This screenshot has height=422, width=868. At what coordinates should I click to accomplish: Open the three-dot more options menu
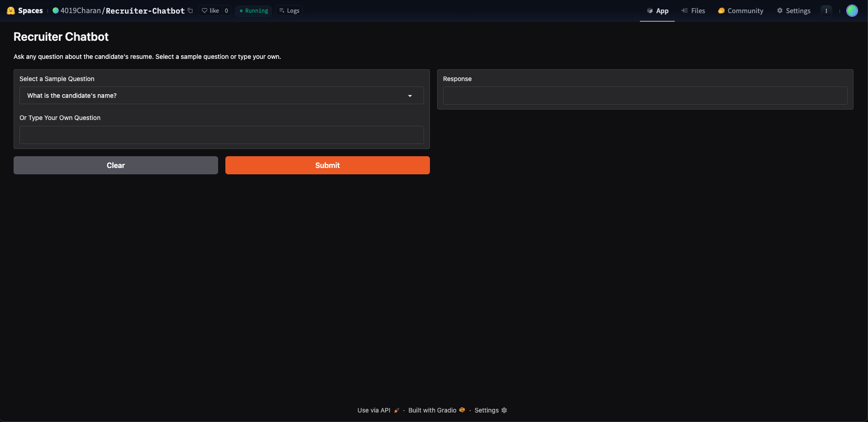tap(826, 10)
